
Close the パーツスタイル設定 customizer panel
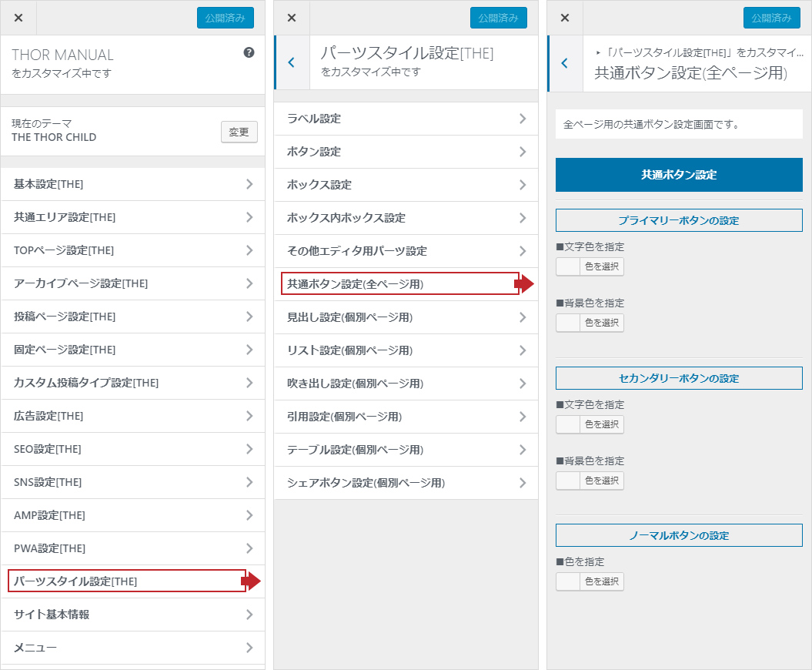[292, 18]
